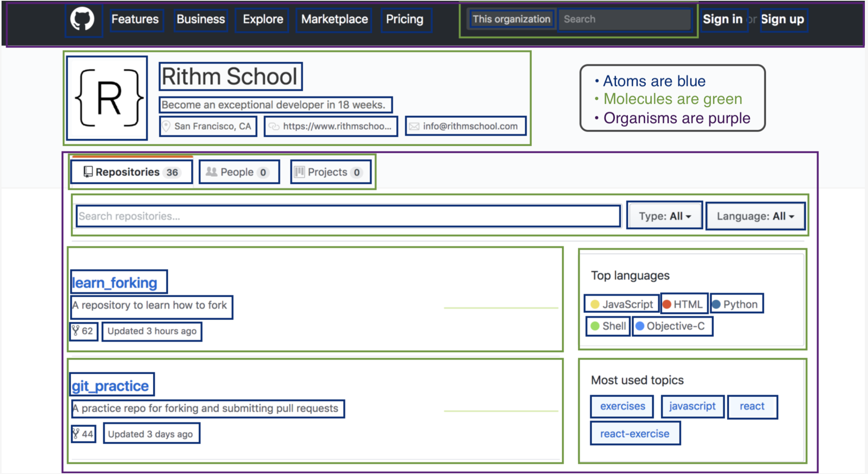Screen dimensions: 868x474
Task: Click the location pin icon near San Francisco
Action: pyautogui.click(x=166, y=126)
